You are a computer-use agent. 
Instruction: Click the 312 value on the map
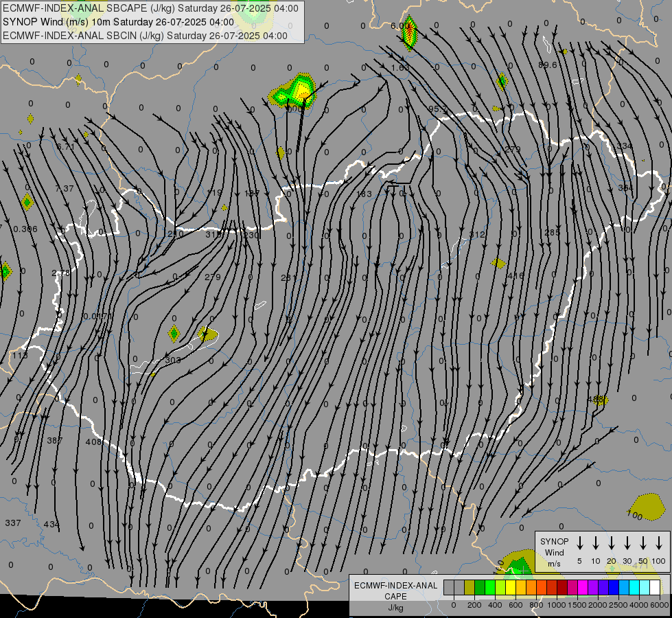[477, 235]
